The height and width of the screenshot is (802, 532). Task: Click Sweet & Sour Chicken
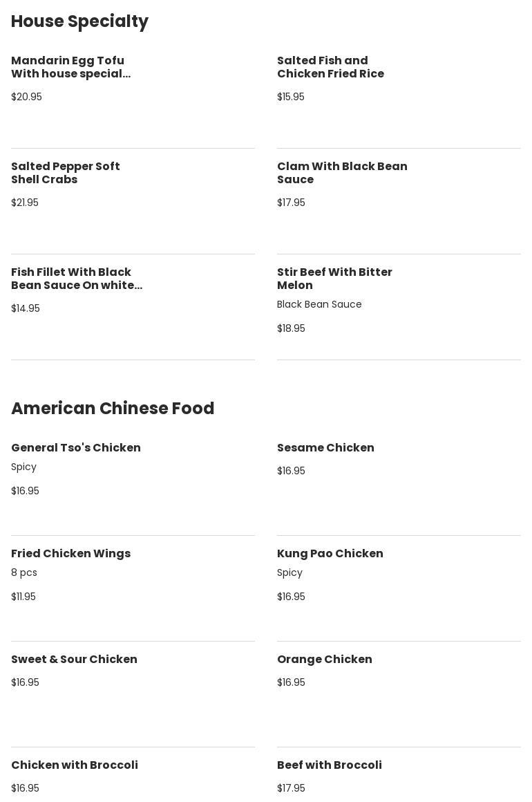[74, 660]
